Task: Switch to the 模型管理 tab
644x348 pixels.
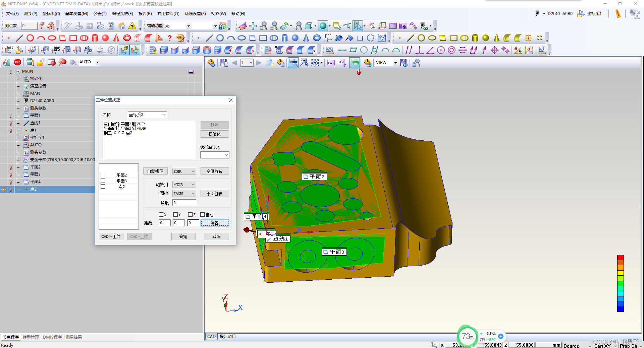Action: coord(31,337)
